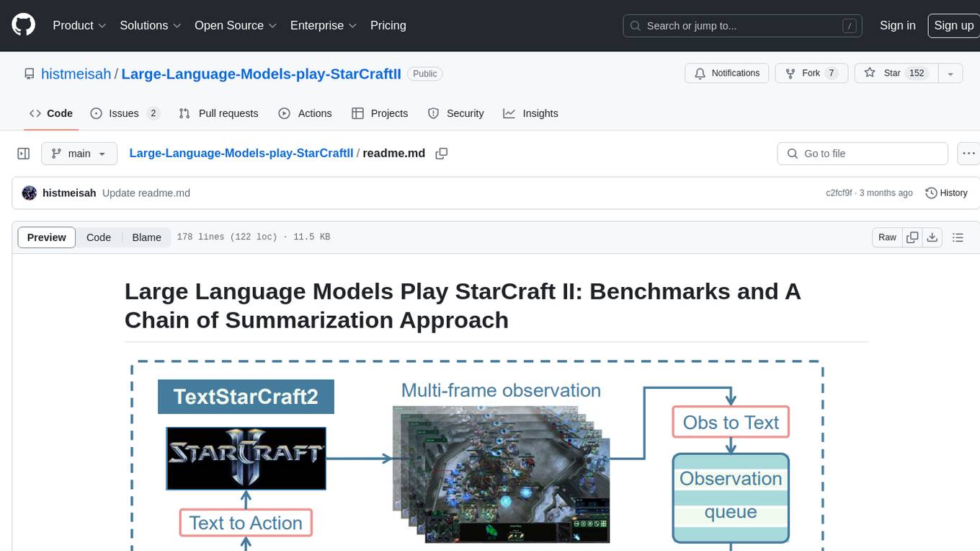The width and height of the screenshot is (980, 551).
Task: Switch to the Actions tab
Action: pyautogui.click(x=305, y=113)
